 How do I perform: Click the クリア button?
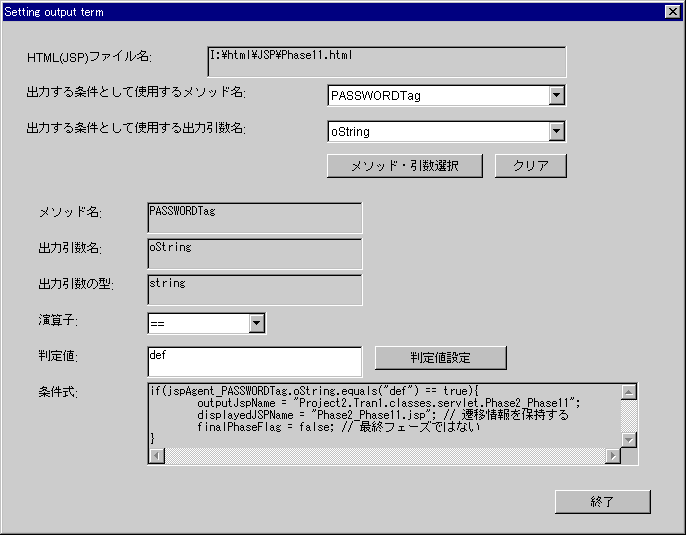coord(531,166)
